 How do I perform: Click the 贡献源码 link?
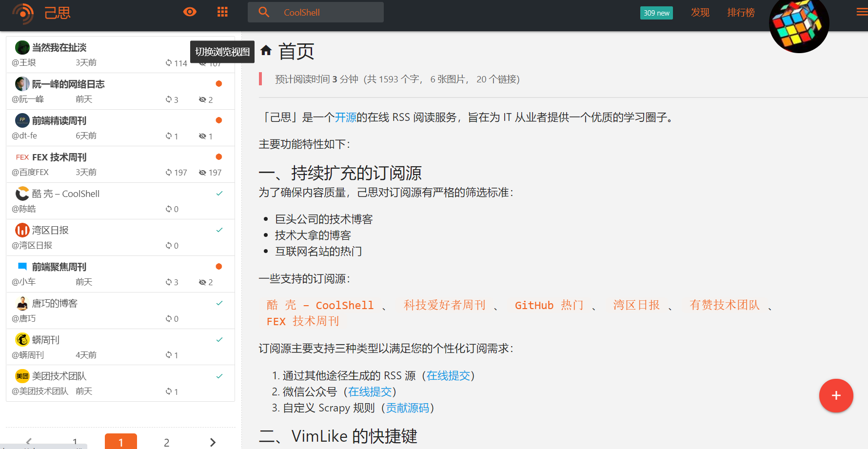(407, 408)
